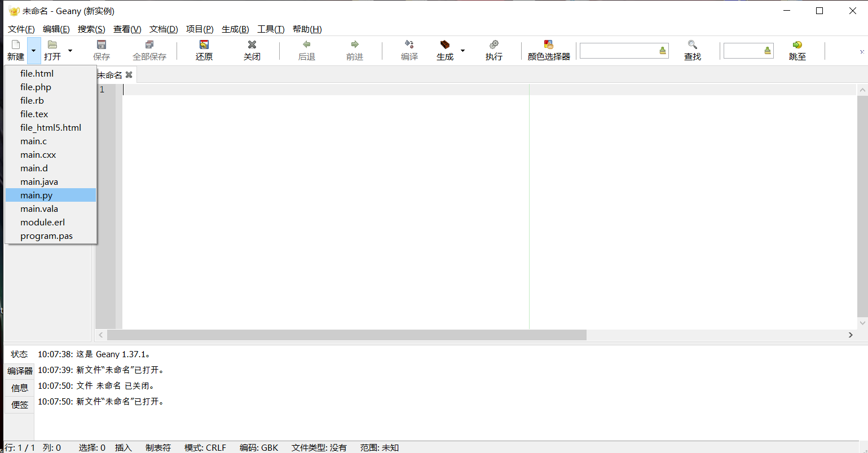Click inside the Find search field
Image resolution: width=868 pixels, height=453 pixels.
point(620,50)
